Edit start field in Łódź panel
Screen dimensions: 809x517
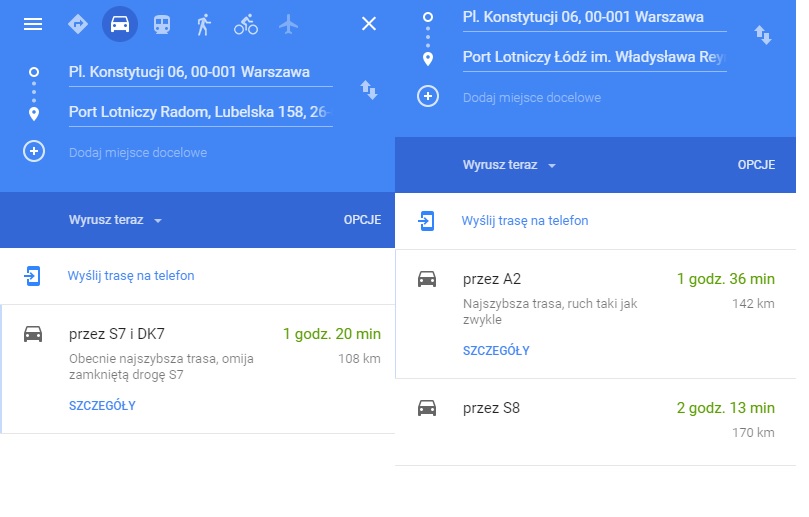tap(594, 18)
